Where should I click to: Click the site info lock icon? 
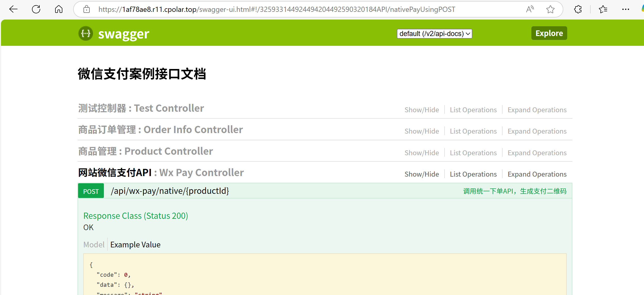tap(87, 10)
